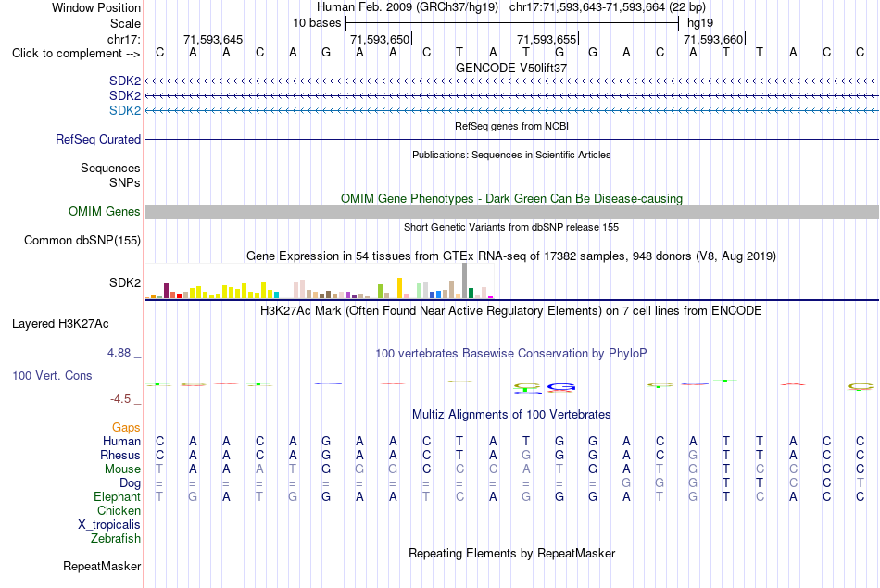The image size is (880, 588).
Task: Click the 71,593,655 position marker
Action: [547, 39]
